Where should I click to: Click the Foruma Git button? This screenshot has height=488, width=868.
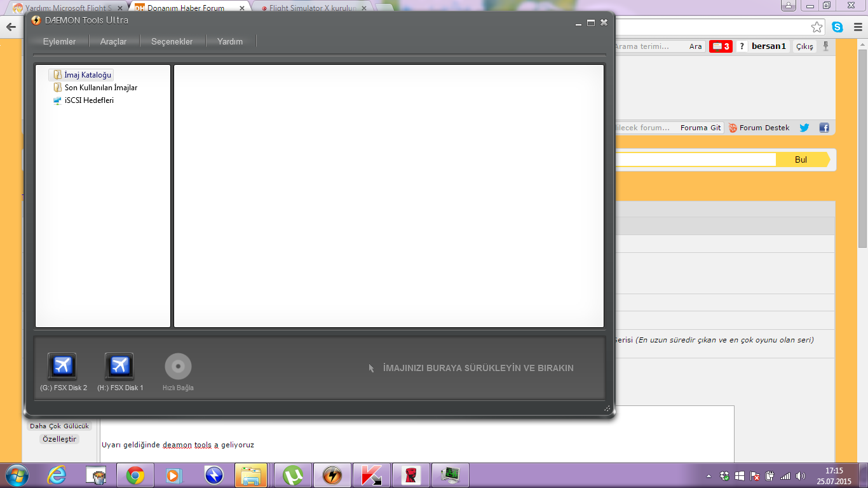click(700, 128)
